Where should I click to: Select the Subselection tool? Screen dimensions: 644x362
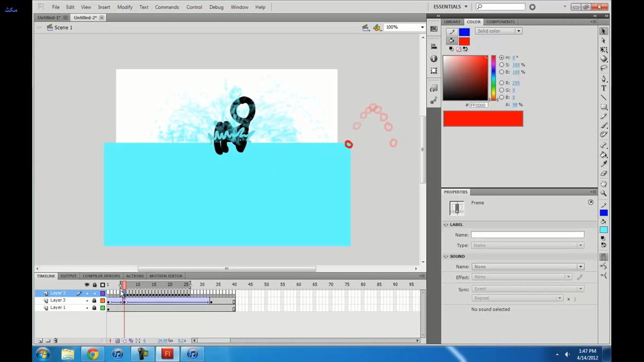coord(604,40)
